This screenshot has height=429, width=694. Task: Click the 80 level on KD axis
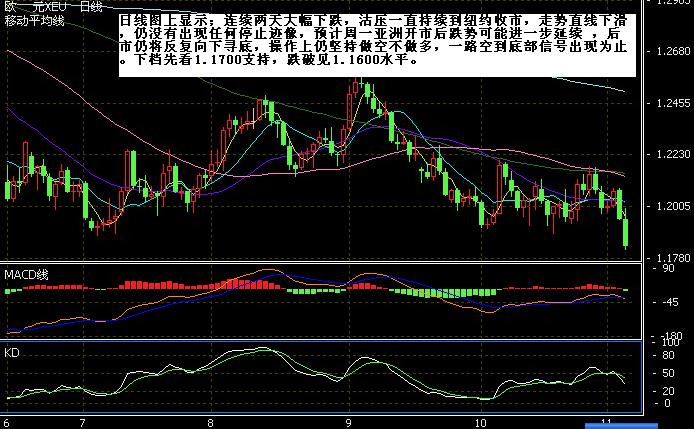(668, 355)
